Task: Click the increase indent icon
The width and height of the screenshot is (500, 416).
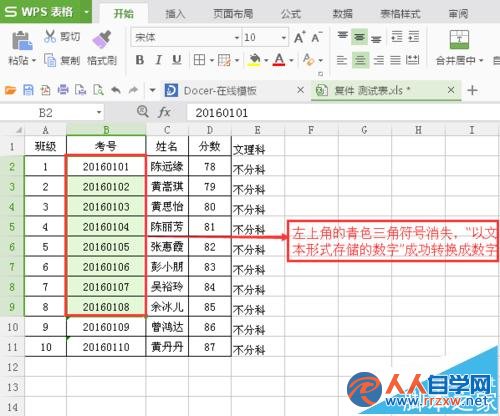Action: (x=414, y=37)
